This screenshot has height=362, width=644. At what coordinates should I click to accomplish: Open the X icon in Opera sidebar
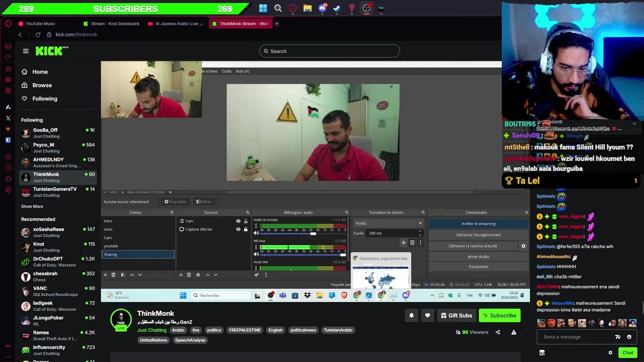coord(8,118)
